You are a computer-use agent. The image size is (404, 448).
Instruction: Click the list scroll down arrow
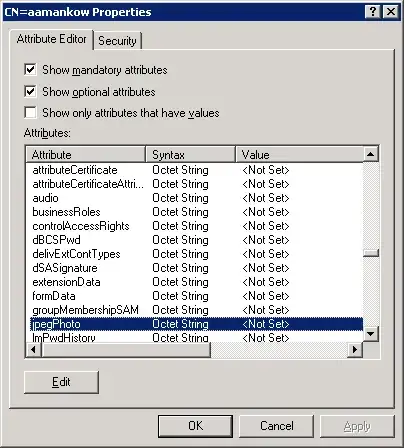pyautogui.click(x=371, y=333)
